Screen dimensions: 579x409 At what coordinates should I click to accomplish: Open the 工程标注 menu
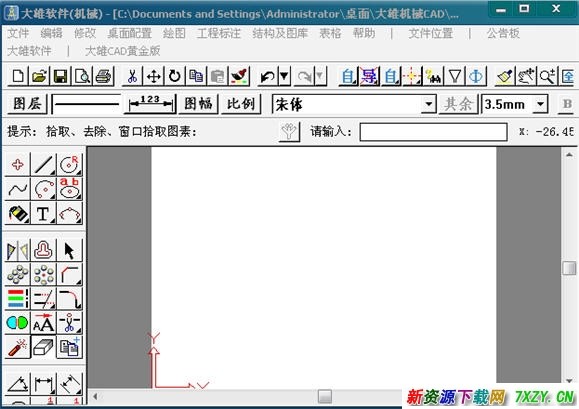pyautogui.click(x=219, y=33)
